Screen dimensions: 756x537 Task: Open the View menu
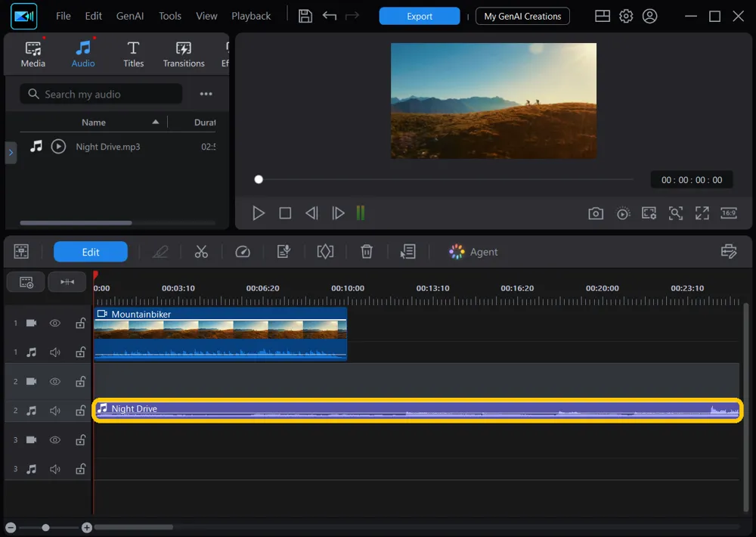pyautogui.click(x=206, y=16)
